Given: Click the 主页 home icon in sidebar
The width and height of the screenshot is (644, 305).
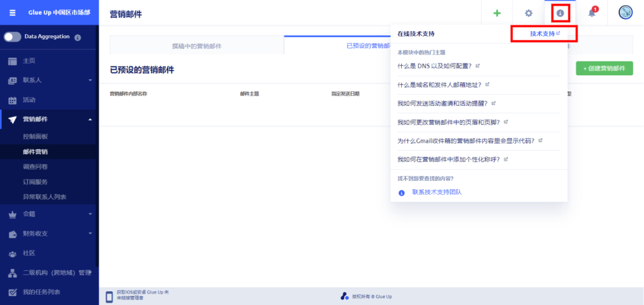Looking at the screenshot, I should [x=13, y=61].
